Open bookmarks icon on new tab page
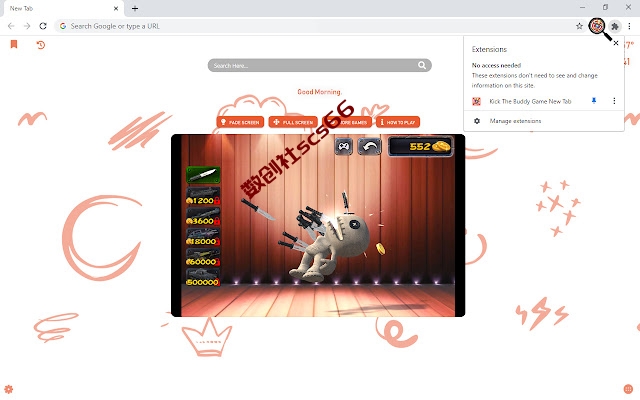The image size is (640, 400). 14,44
